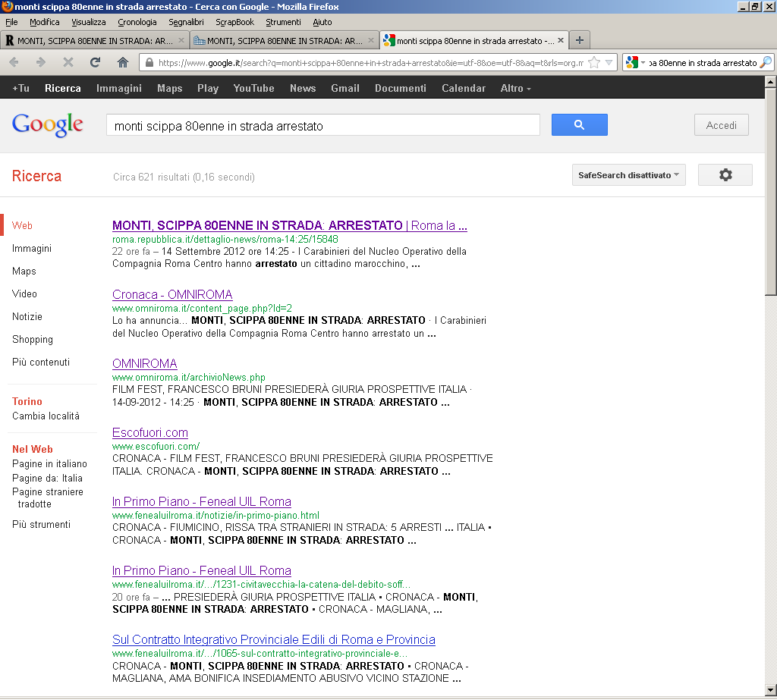The image size is (777, 700).
Task: Open Immagini in the top Google bar
Action: click(x=119, y=88)
